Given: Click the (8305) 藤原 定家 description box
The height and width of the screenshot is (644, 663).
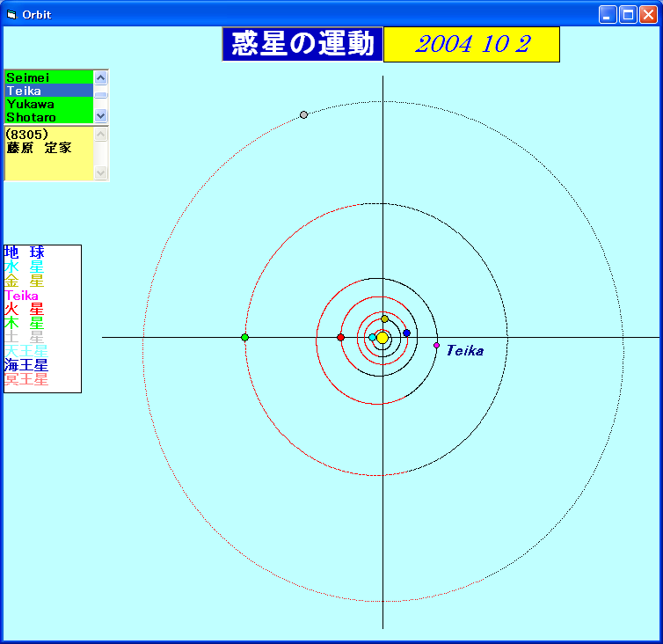Looking at the screenshot, I should [x=48, y=153].
